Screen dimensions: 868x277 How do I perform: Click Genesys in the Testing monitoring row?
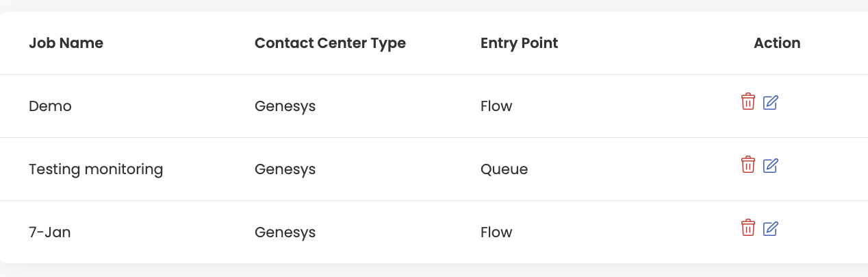(285, 169)
